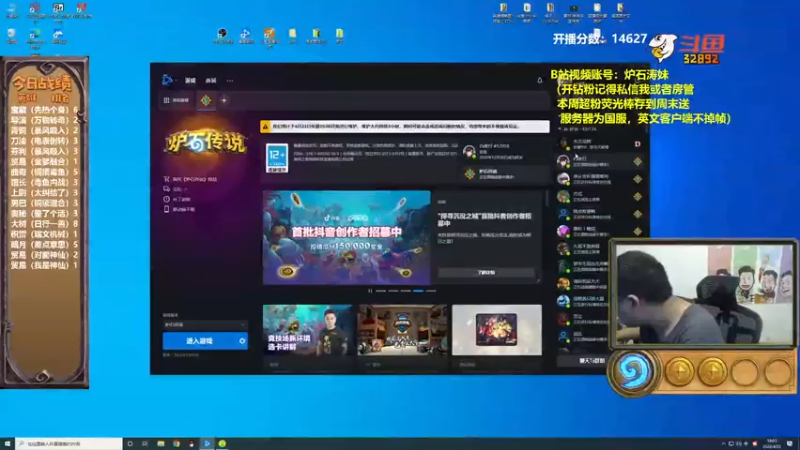
Task: Open the mobile download phone link
Action: coord(180,209)
